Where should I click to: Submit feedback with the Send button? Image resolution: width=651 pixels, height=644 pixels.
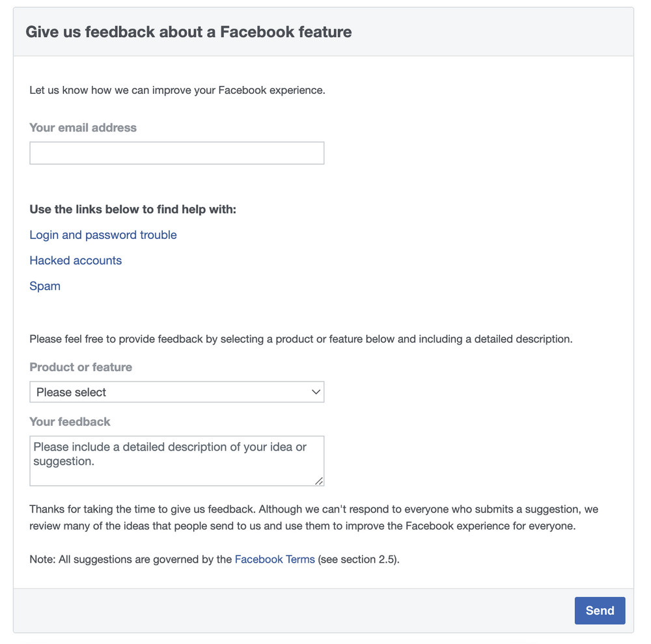600,610
